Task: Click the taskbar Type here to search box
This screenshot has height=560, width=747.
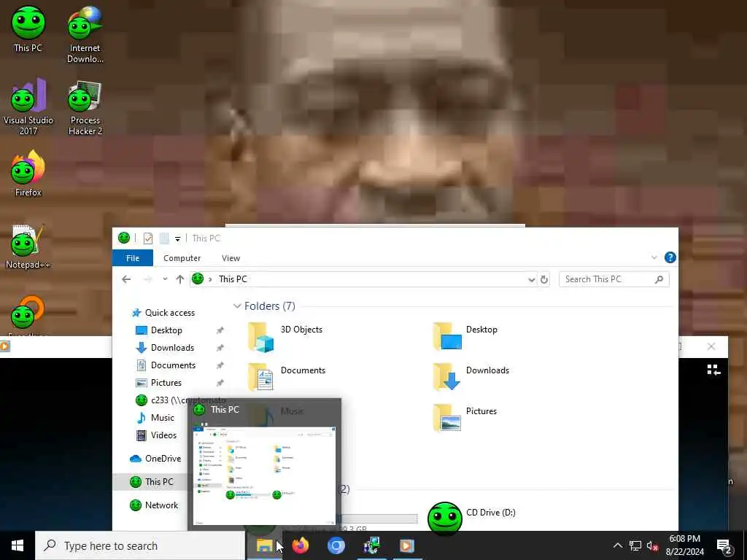Action: (x=140, y=545)
